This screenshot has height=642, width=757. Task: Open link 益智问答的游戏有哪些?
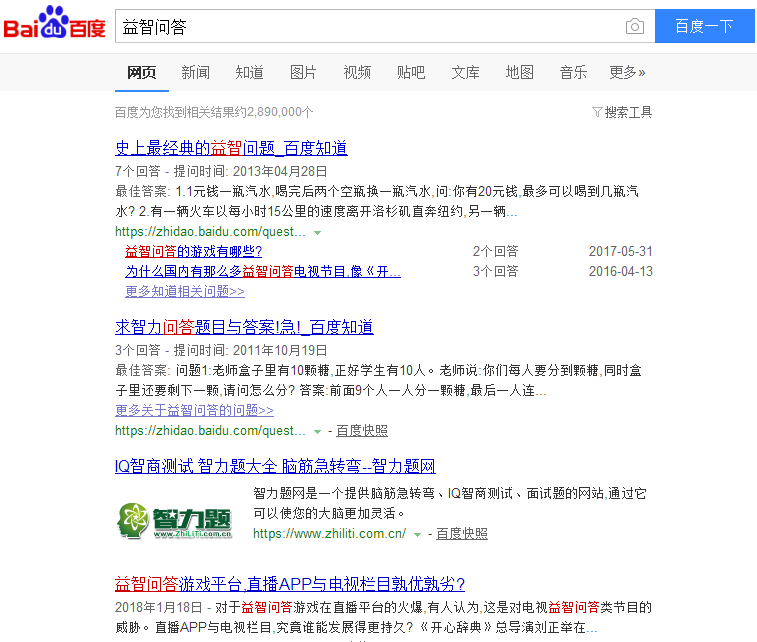click(193, 251)
